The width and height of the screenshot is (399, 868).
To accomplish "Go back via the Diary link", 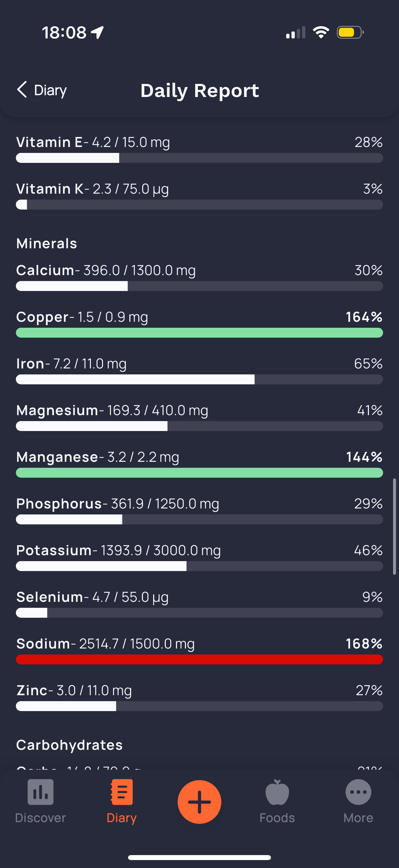I will [x=51, y=90].
